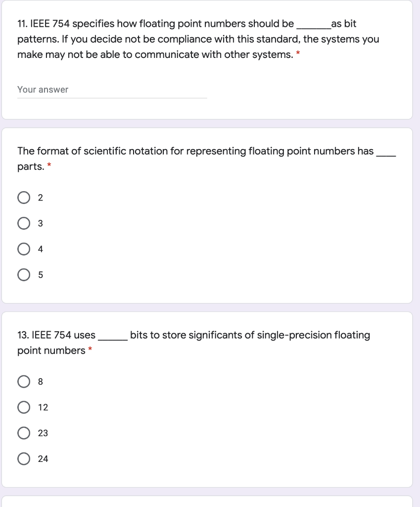Click the required asterisk after 'parts.'
Viewport: 420px width, 507px height.
tap(49, 166)
